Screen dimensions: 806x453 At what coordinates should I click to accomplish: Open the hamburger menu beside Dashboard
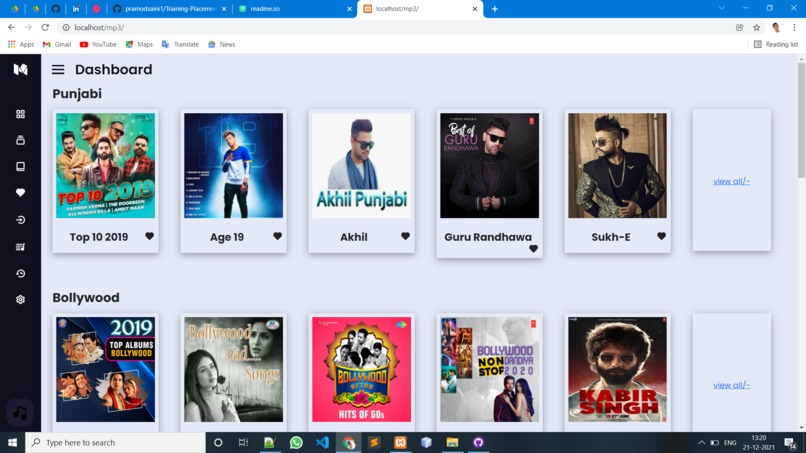coord(58,69)
